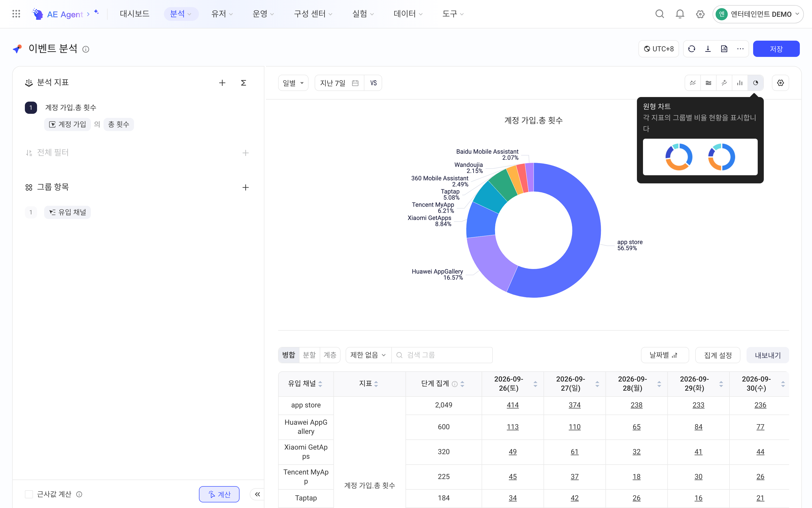Image resolution: width=812 pixels, height=508 pixels.
Task: Open the 엔터테인먼트 DEMO project dropdown
Action: [x=758, y=14]
